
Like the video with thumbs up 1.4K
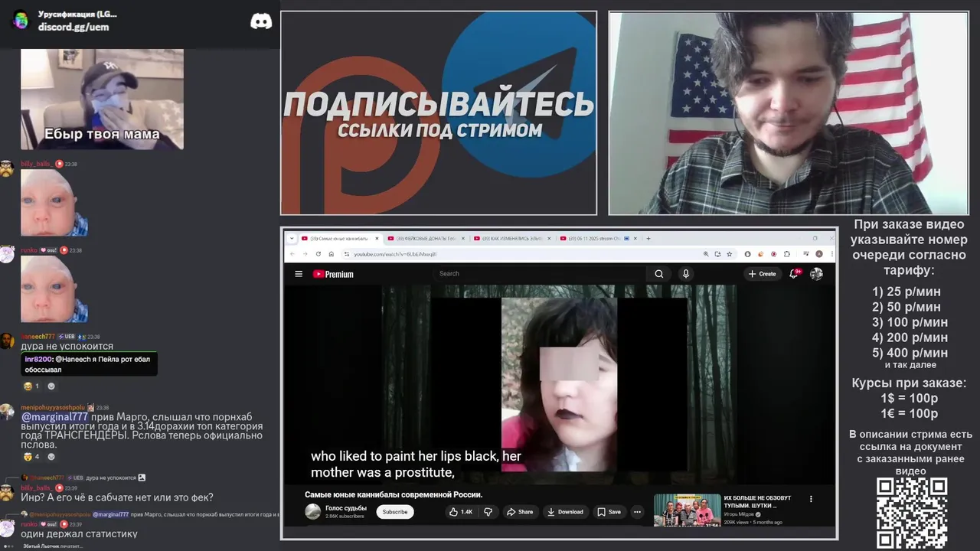click(x=461, y=512)
